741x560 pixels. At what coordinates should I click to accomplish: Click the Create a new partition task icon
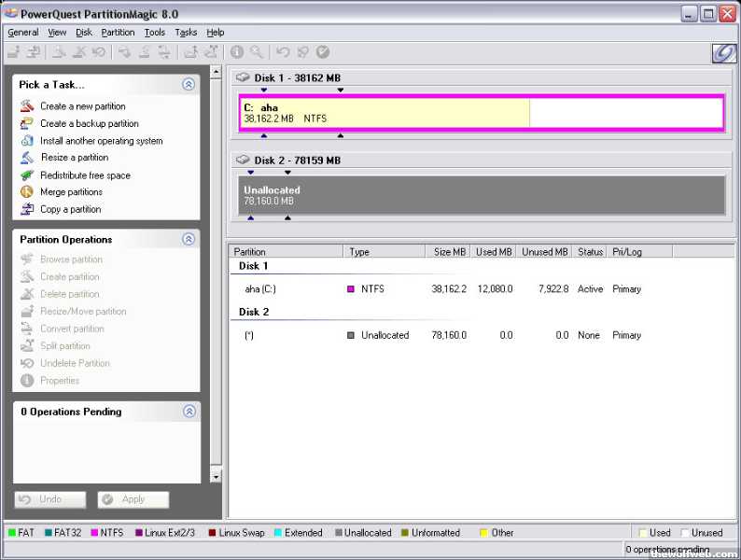point(27,105)
